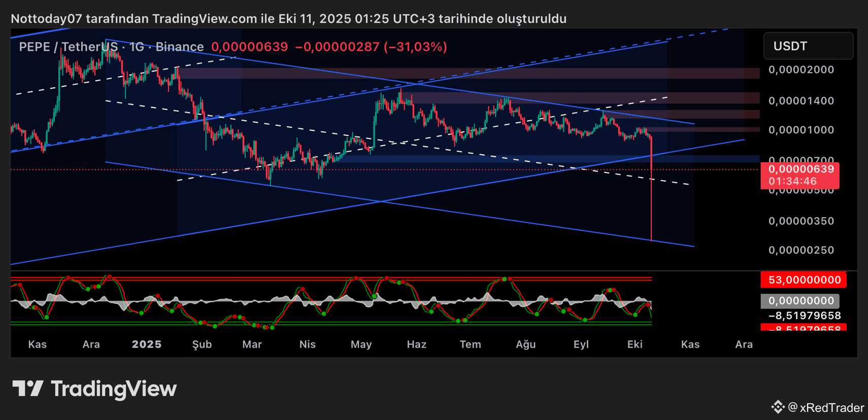868x420 pixels.
Task: Click the Şub month label
Action: tap(202, 344)
